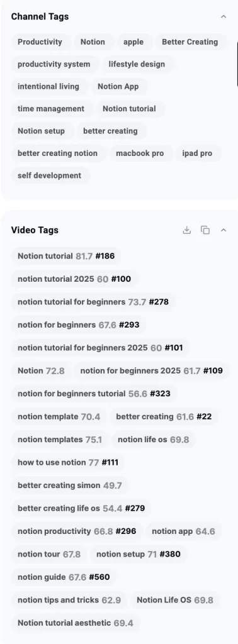Select the Productivity channel tag
Viewport: 238px width, 644px height.
40,42
